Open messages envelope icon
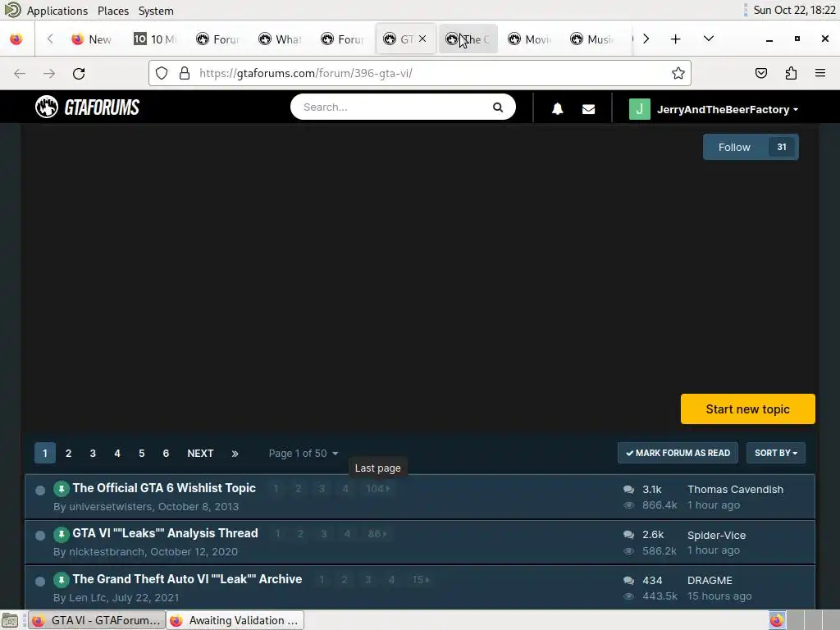840x630 pixels. (x=588, y=109)
